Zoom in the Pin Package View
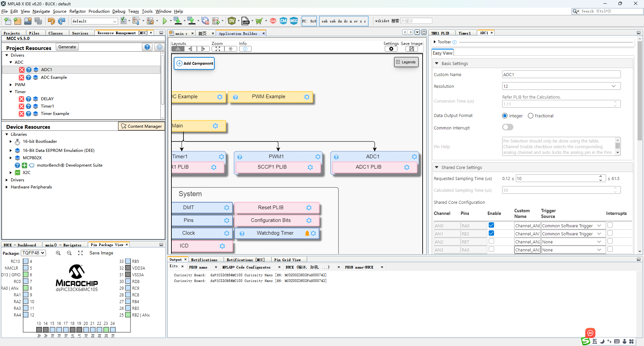 [58, 253]
